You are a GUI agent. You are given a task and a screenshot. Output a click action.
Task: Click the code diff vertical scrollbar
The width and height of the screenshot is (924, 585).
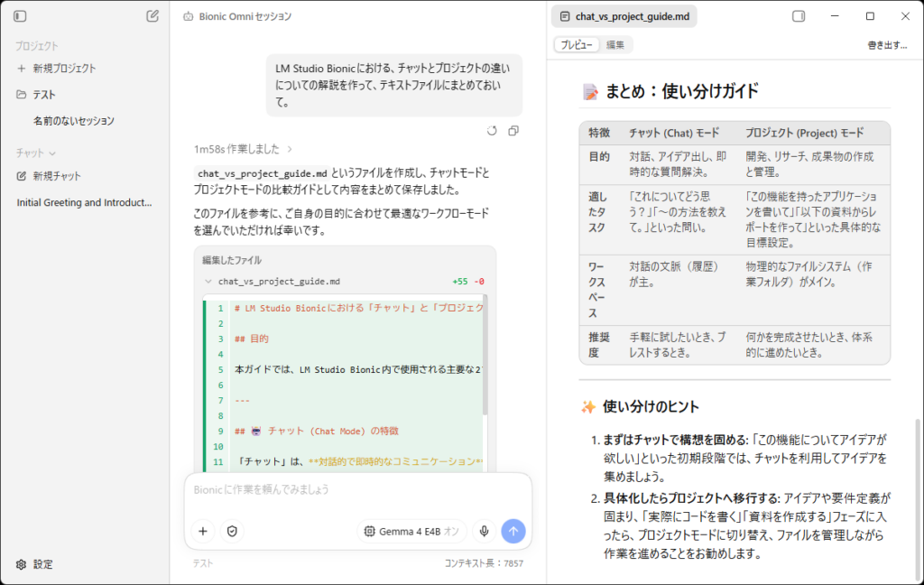[x=485, y=354]
